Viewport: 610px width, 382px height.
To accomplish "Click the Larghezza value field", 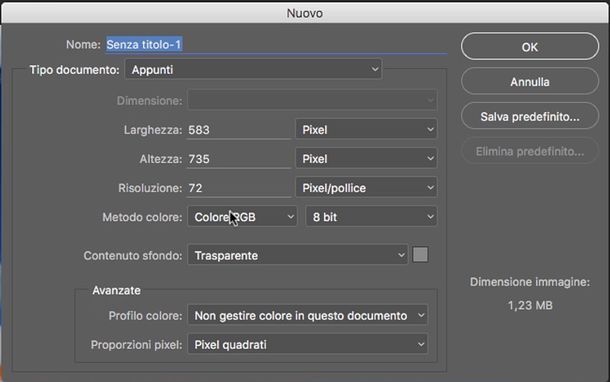I will tap(239, 130).
